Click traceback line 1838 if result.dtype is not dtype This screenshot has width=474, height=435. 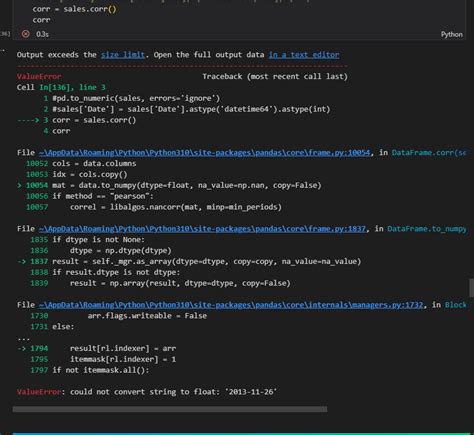[105, 272]
